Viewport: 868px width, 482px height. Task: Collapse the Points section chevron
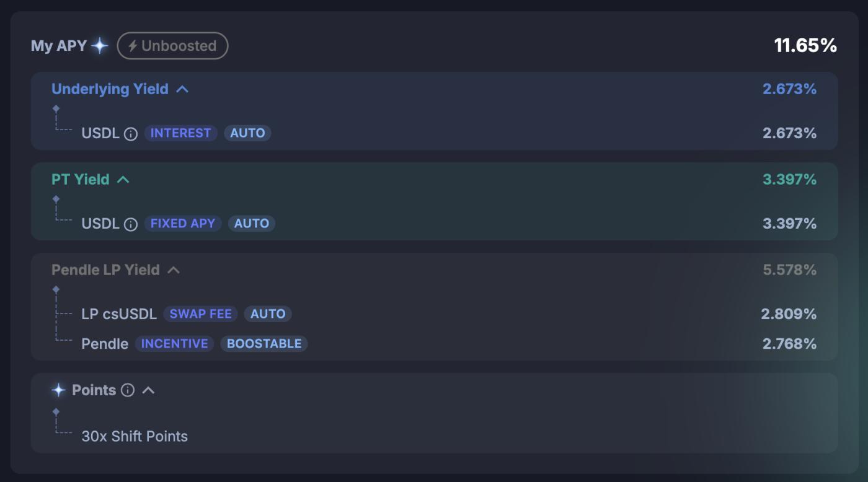(148, 390)
